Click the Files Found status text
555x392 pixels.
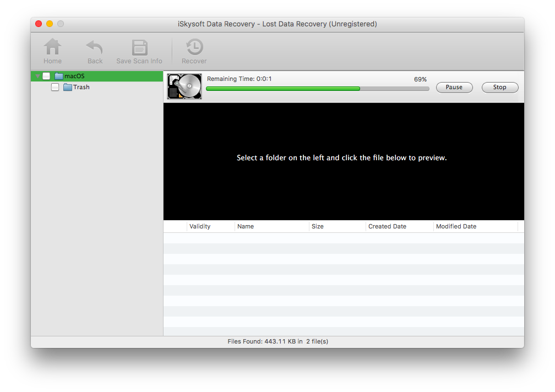[278, 341]
